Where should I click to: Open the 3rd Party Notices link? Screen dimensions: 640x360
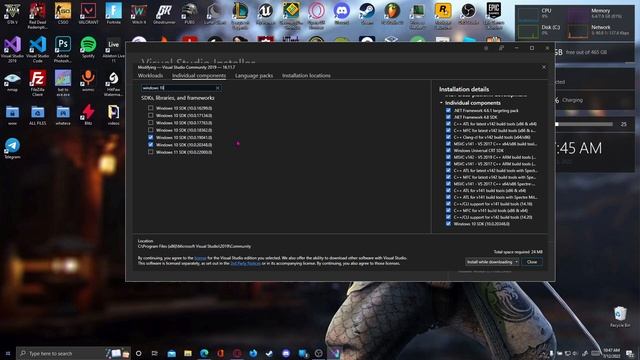coord(245,263)
